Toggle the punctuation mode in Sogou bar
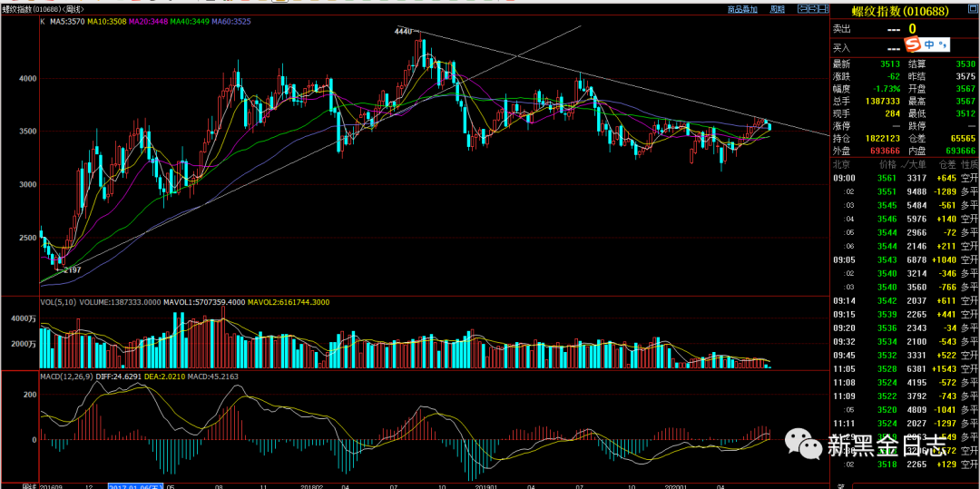This screenshot has height=489, width=980. point(943,44)
